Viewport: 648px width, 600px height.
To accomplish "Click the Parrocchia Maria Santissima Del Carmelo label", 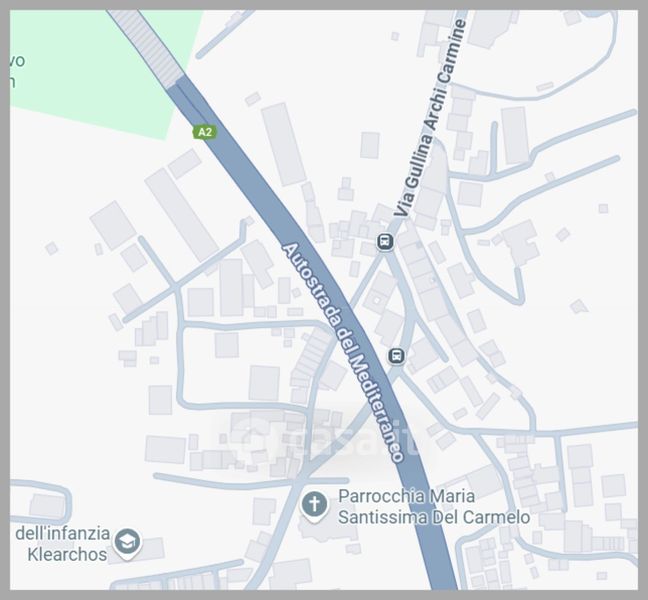I will click(434, 507).
